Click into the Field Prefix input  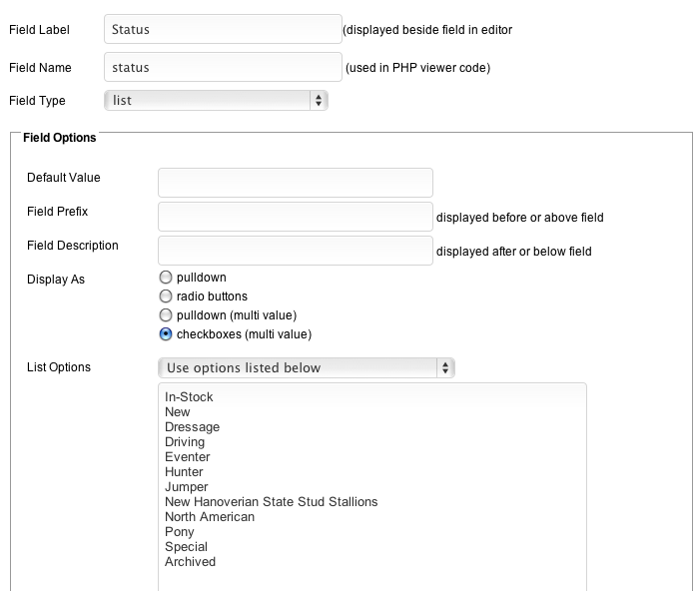pyautogui.click(x=295, y=217)
